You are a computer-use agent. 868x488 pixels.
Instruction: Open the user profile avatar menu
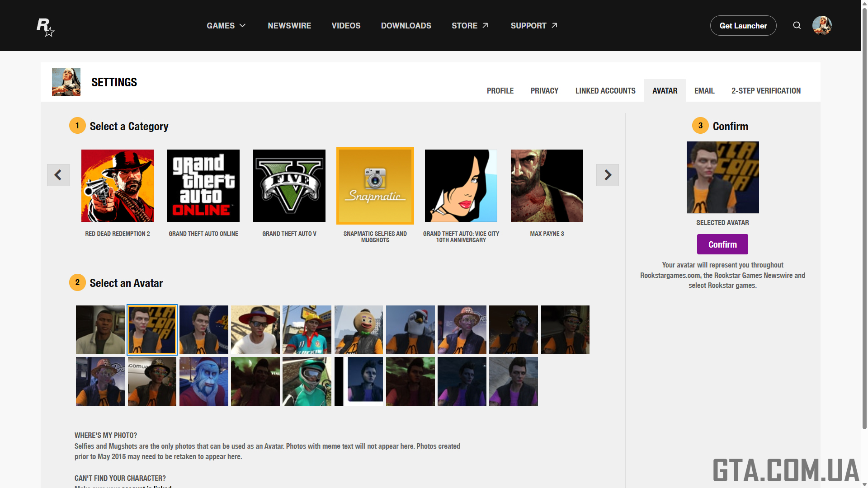[x=821, y=25]
